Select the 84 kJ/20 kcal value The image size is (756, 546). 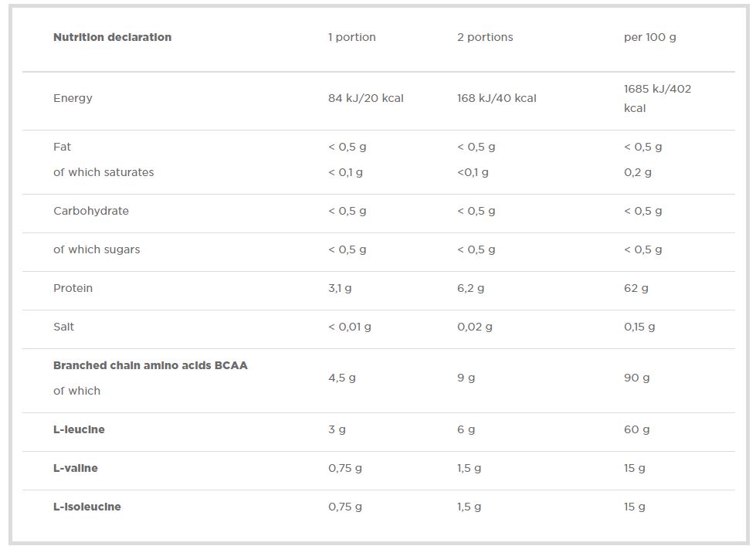point(365,98)
